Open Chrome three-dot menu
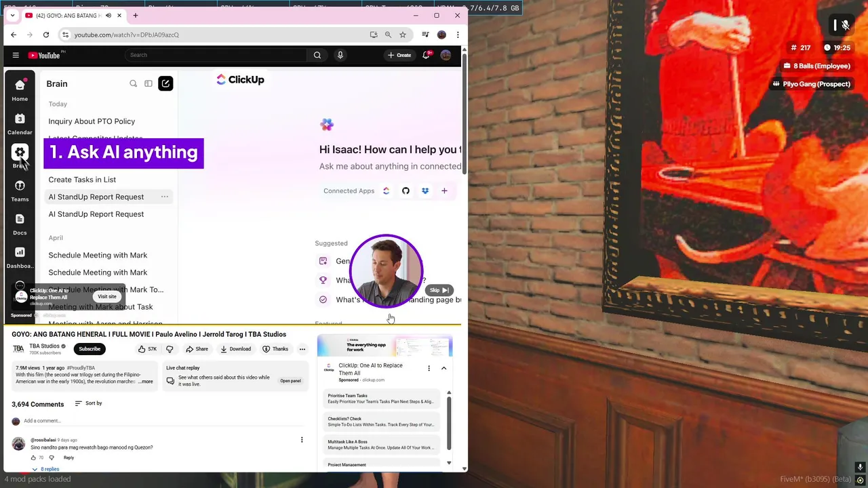Image resolution: width=868 pixels, height=488 pixels. pyautogui.click(x=458, y=35)
